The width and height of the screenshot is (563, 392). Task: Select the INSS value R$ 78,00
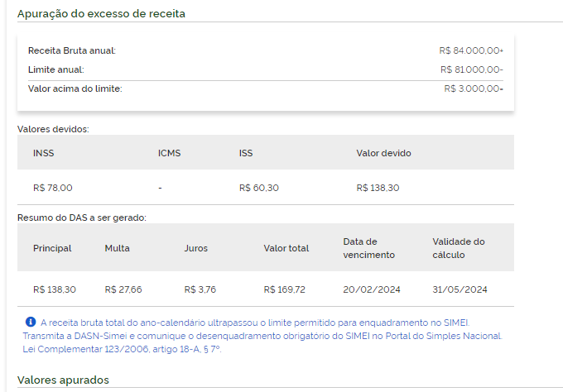point(53,188)
